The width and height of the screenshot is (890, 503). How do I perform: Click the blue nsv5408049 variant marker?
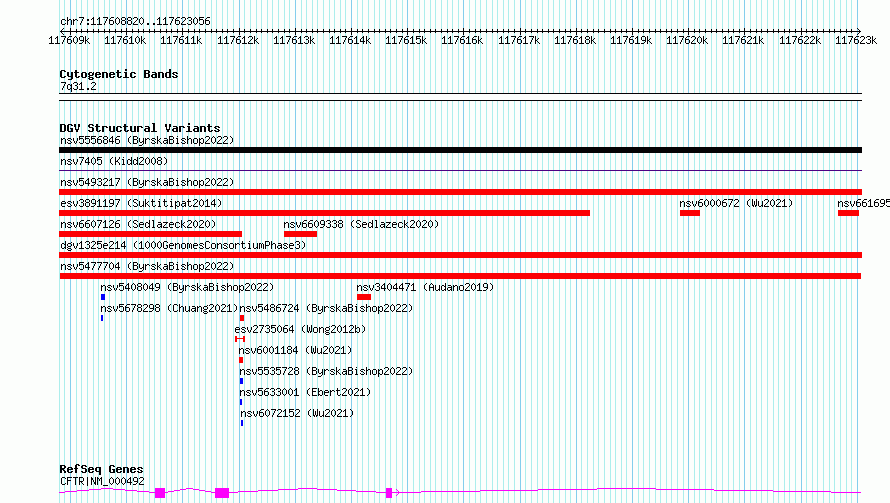(103, 297)
